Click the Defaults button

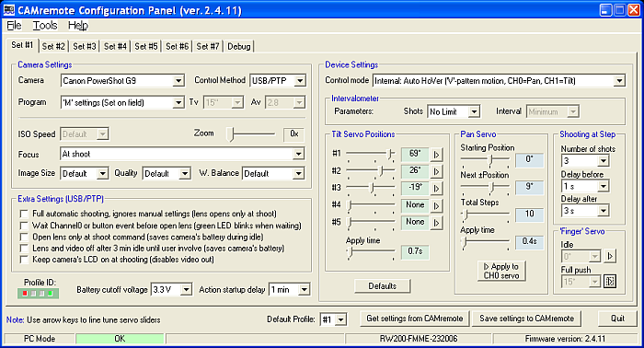tap(383, 286)
